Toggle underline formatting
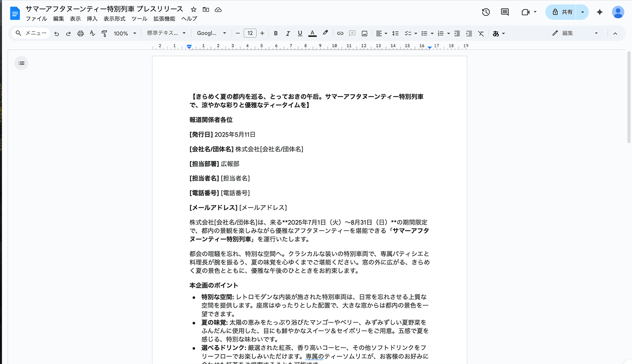The image size is (632, 364). point(300,33)
